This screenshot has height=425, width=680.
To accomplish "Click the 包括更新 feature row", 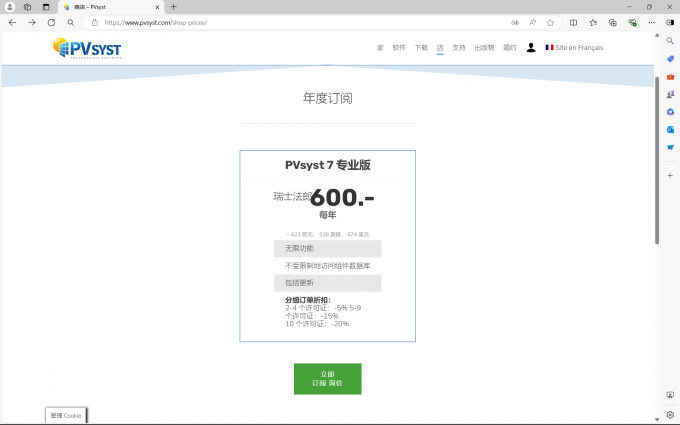I will pyautogui.click(x=327, y=283).
